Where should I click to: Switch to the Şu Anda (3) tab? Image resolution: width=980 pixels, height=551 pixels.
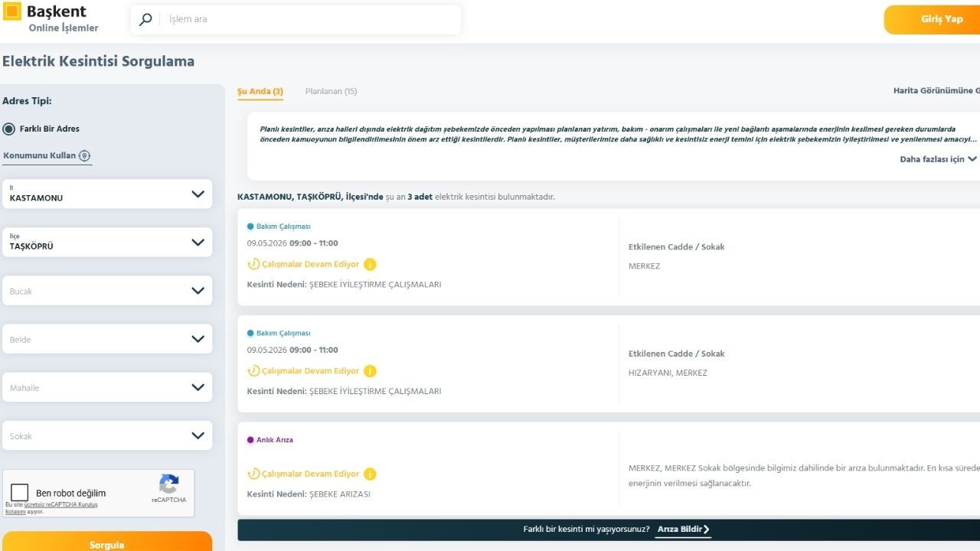tap(260, 92)
